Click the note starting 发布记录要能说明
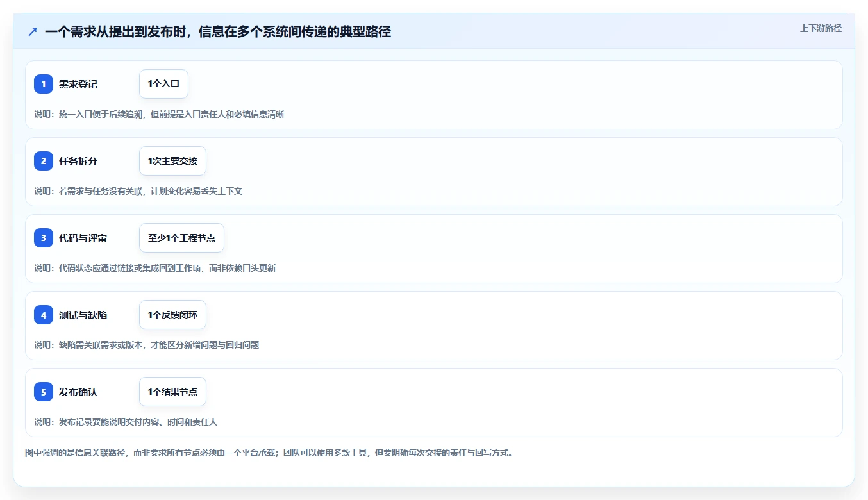This screenshot has height=500, width=868. coord(126,422)
